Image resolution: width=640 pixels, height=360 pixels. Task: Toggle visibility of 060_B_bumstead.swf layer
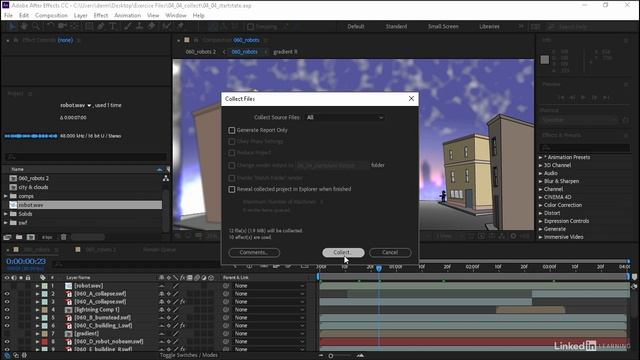click(7, 318)
